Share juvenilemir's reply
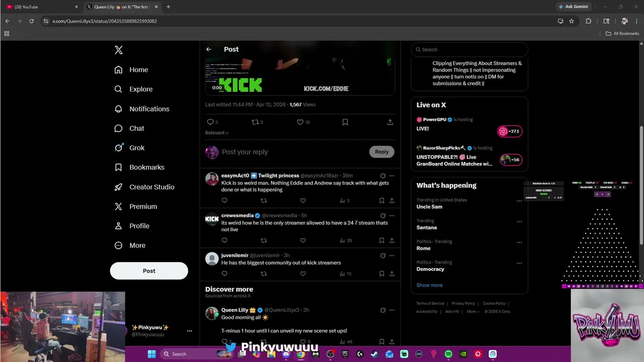The image size is (644, 362). coord(392,274)
